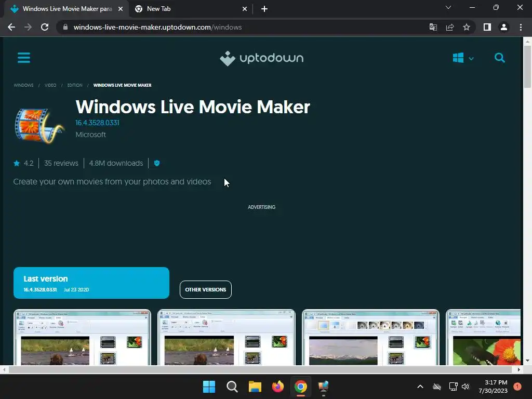Screen dimensions: 532x399
Task: Open the Chrome three-dot menu
Action: click(521, 27)
